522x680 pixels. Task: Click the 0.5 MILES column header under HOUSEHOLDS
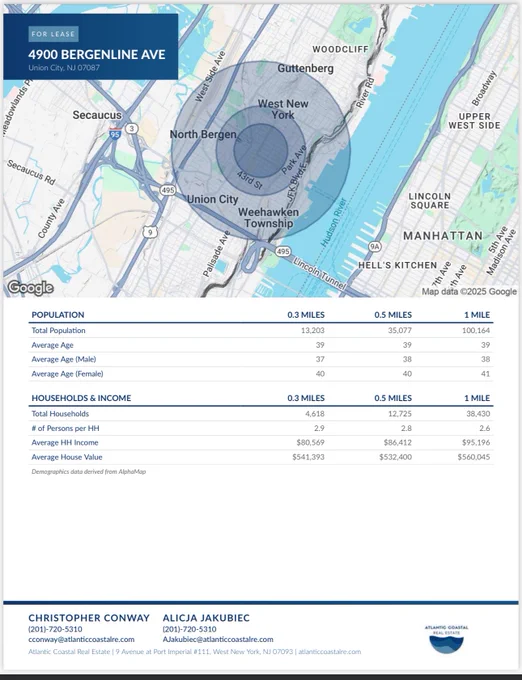coord(393,398)
